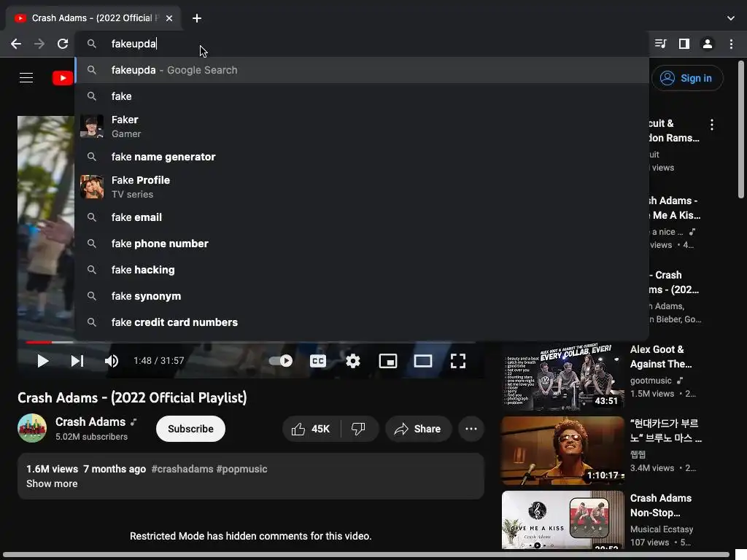Choose 'fake email' suggestion
The height and width of the screenshot is (560, 747).
click(x=362, y=217)
